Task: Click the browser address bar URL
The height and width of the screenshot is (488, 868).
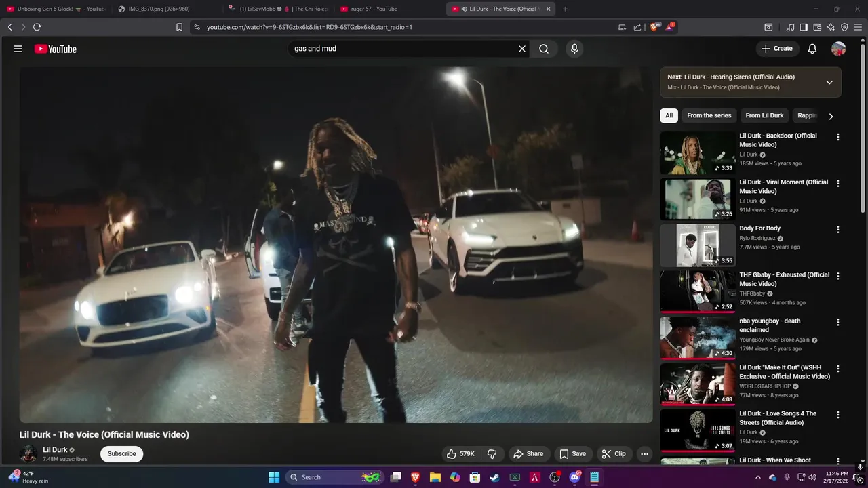Action: click(x=309, y=27)
